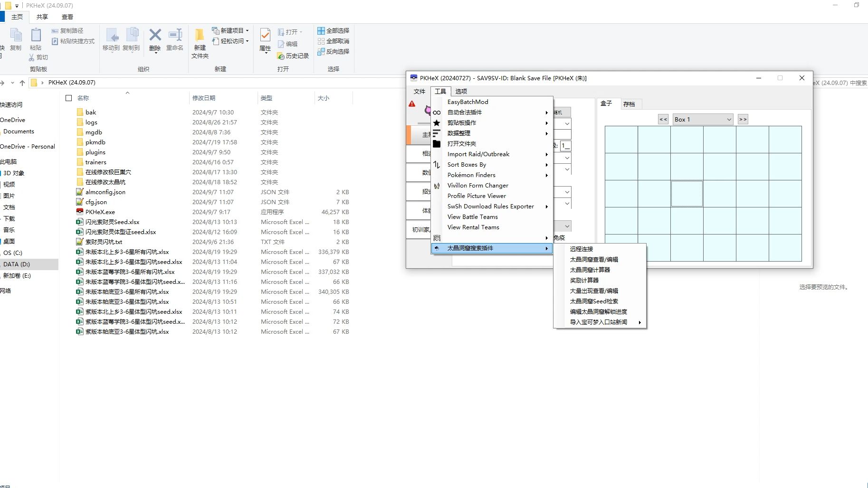Screen dimensions: 868x488
Task: Click Select none (全部取消) in ribbon
Action: [x=334, y=41]
